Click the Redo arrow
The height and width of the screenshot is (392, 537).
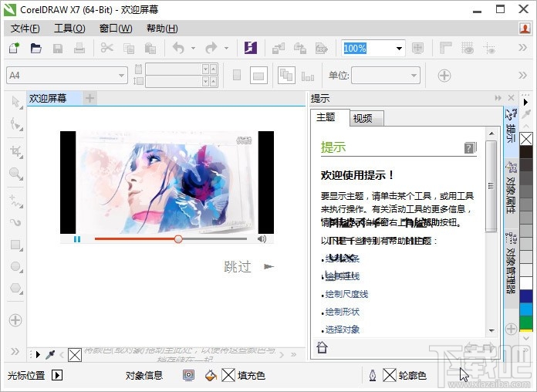[211, 48]
